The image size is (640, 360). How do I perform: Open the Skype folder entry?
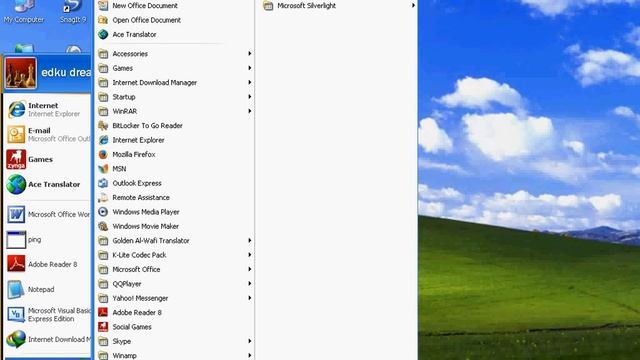pyautogui.click(x=175, y=341)
